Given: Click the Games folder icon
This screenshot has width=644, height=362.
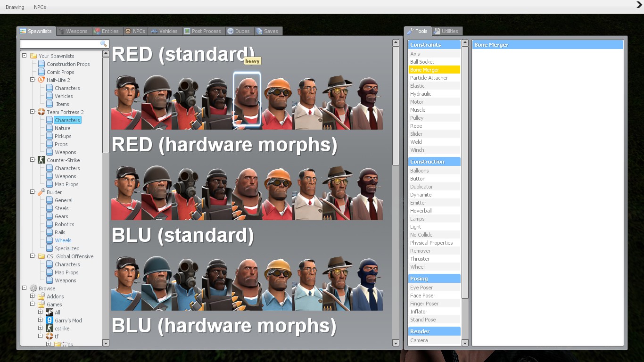Looking at the screenshot, I should click(x=41, y=304).
